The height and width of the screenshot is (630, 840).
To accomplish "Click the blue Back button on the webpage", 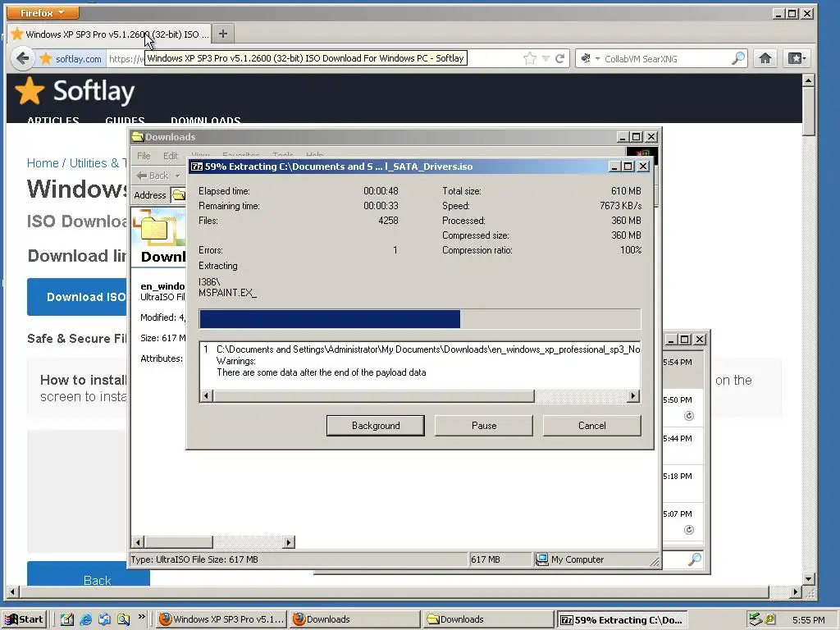I will (x=89, y=573).
